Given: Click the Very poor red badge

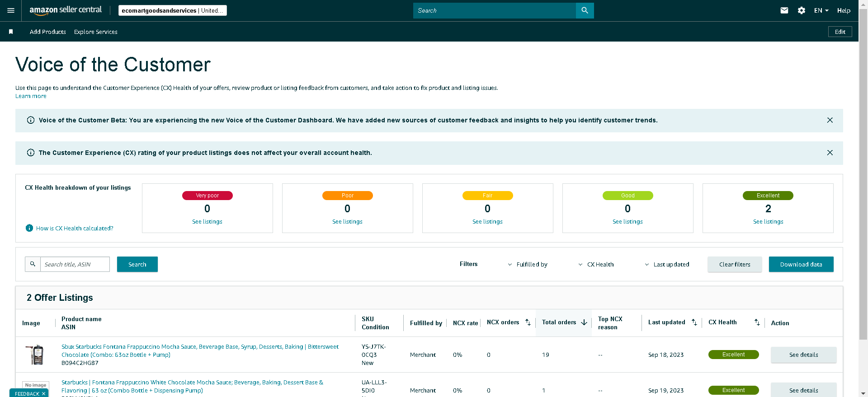Looking at the screenshot, I should tap(208, 196).
